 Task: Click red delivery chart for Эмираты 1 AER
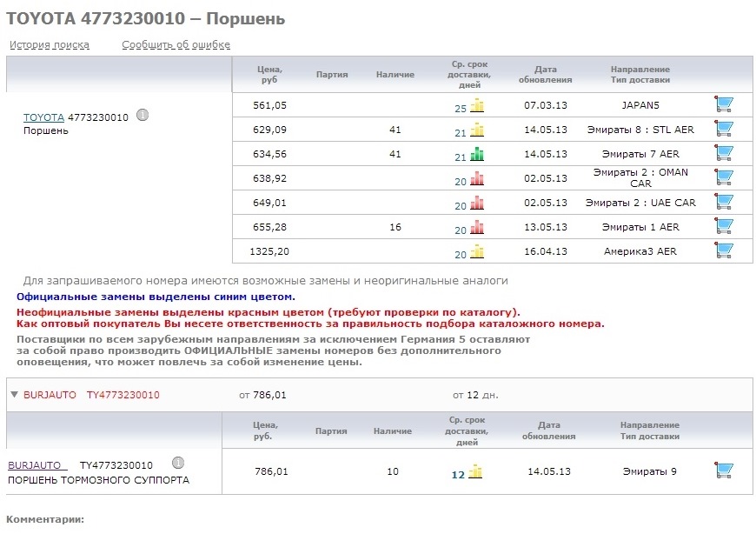477,227
